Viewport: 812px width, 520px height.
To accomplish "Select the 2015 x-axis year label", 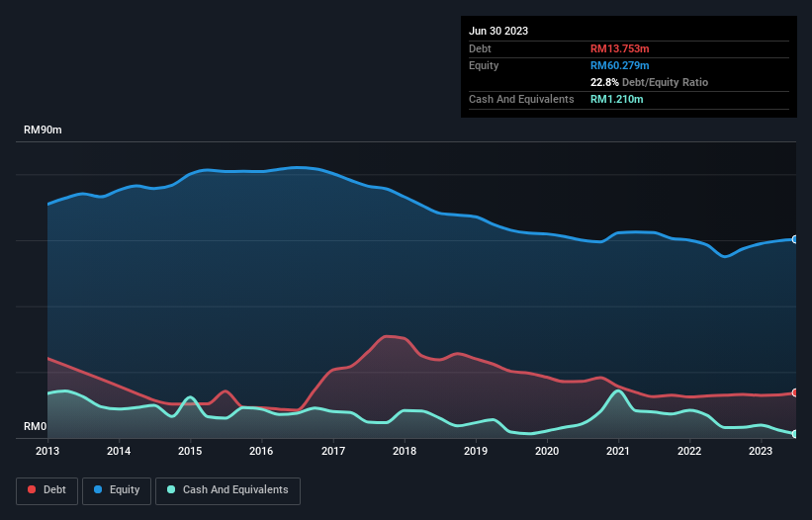I will point(190,451).
